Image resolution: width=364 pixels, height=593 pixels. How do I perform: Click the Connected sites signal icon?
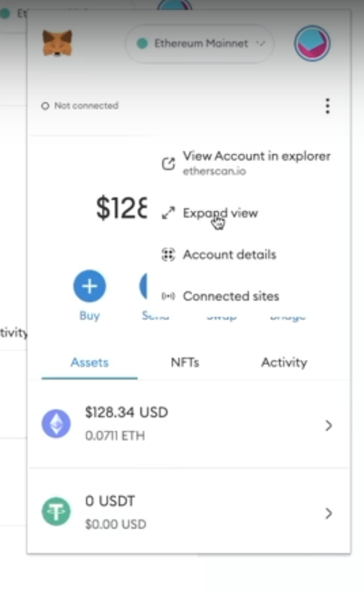coord(168,296)
